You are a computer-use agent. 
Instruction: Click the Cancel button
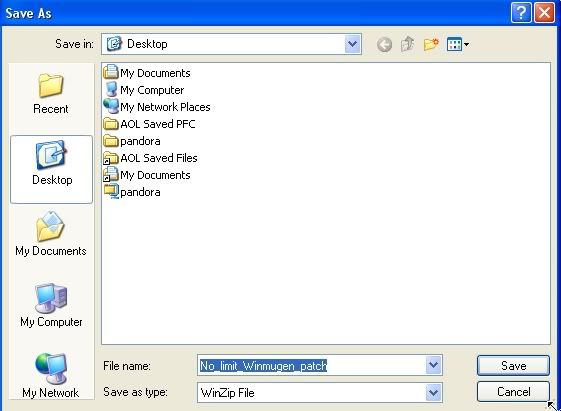[x=513, y=392]
